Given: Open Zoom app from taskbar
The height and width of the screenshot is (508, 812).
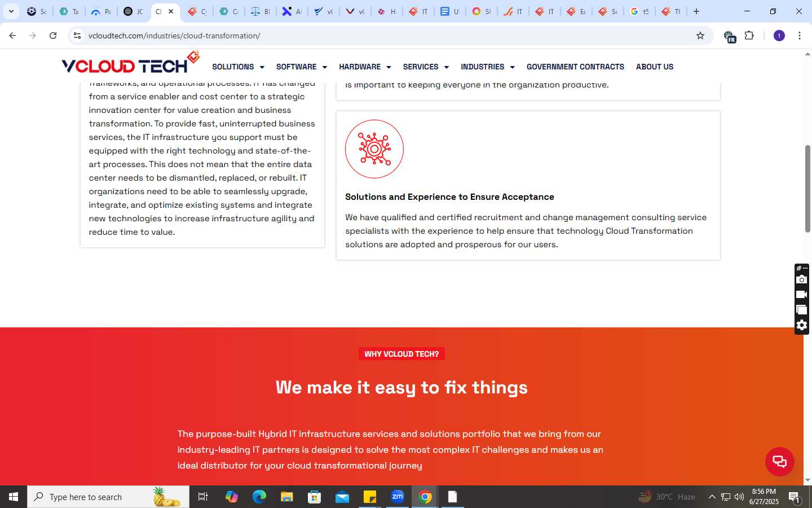Looking at the screenshot, I should (398, 497).
